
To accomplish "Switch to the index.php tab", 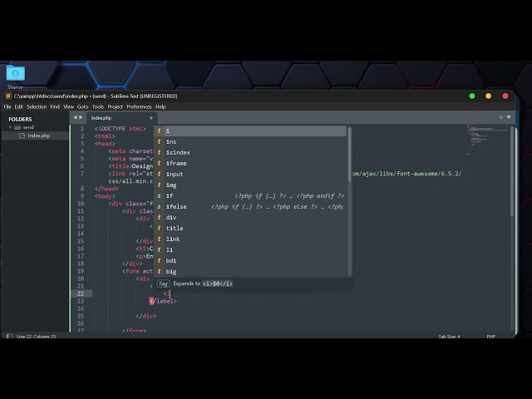I will click(121, 118).
